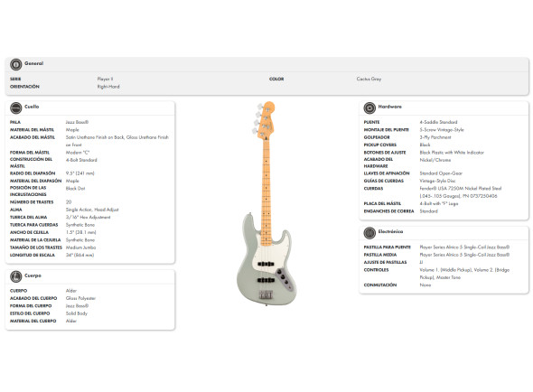Click the Modern "C" neck shape value

pyautogui.click(x=78, y=153)
